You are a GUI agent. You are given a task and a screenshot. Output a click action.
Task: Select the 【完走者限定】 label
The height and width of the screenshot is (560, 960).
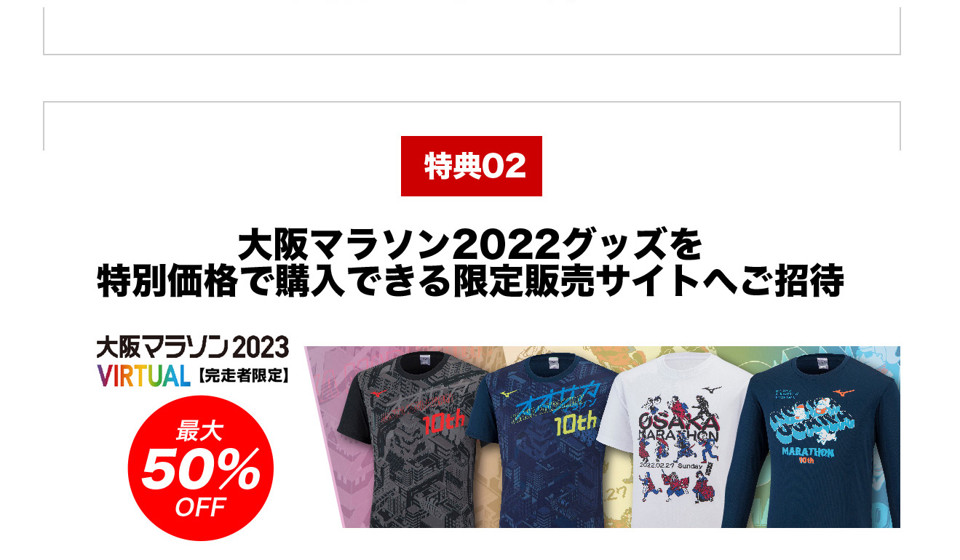click(243, 377)
